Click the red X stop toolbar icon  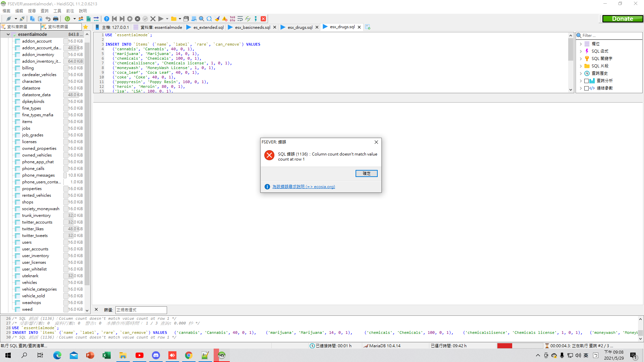coord(263,19)
